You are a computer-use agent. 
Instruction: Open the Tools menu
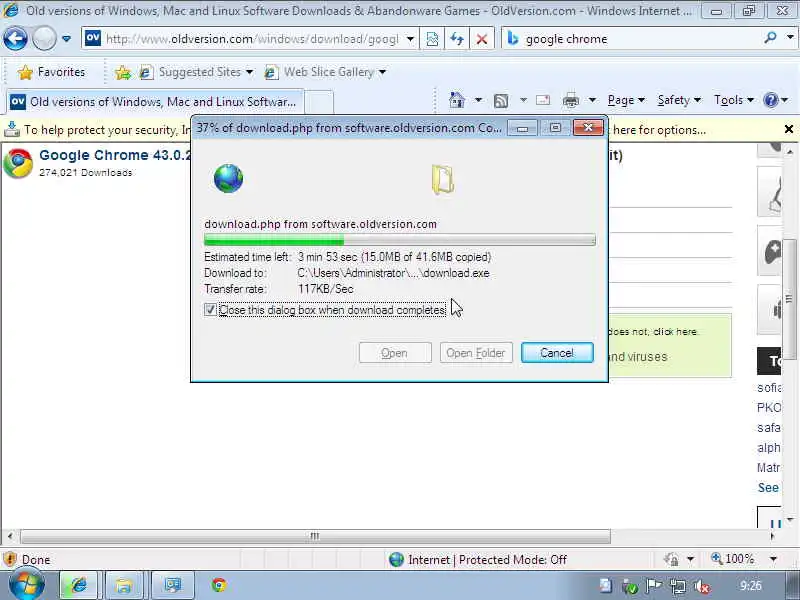coord(734,100)
